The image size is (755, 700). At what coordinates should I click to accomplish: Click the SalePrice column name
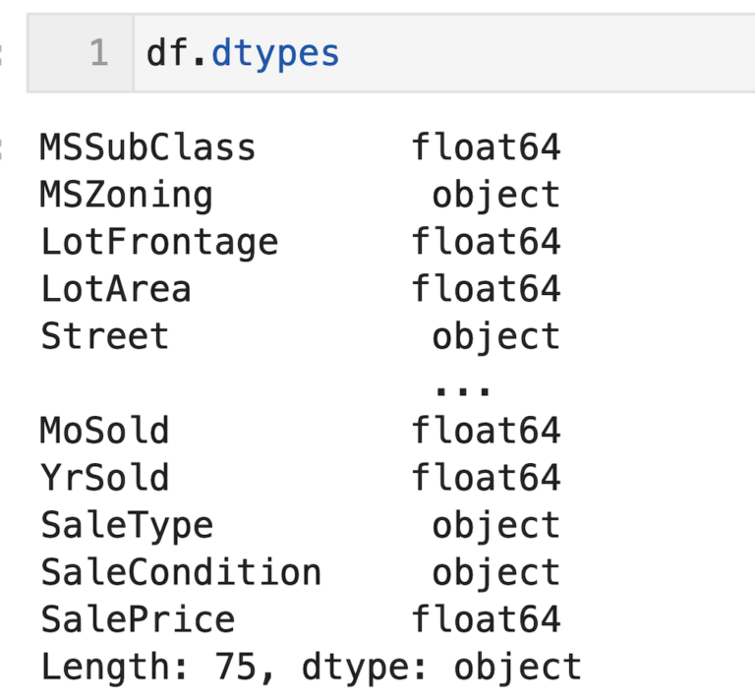coord(137,619)
